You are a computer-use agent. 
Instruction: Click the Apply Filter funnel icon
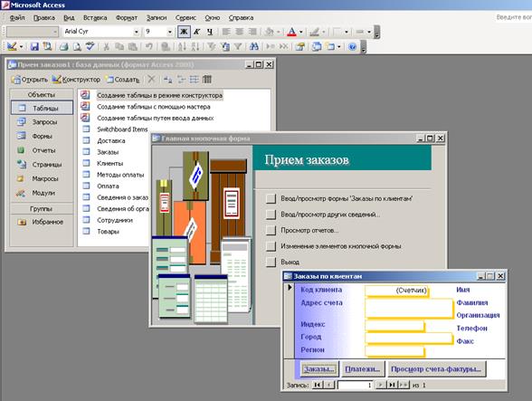click(x=238, y=46)
